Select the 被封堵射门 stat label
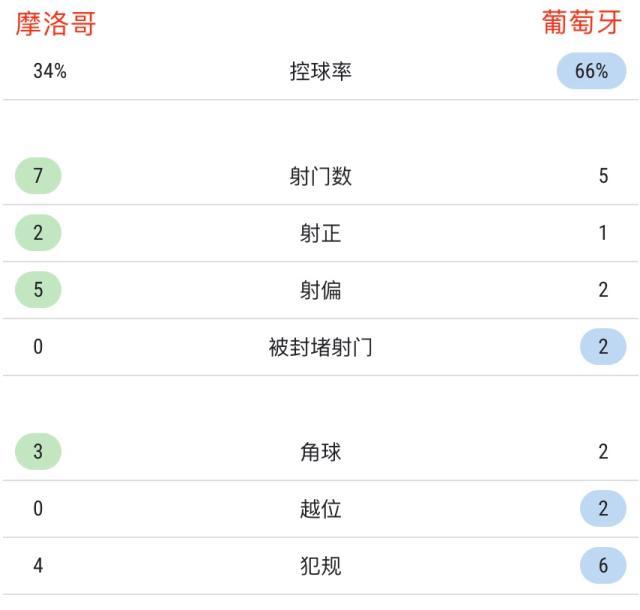640x610 pixels. [x=320, y=348]
